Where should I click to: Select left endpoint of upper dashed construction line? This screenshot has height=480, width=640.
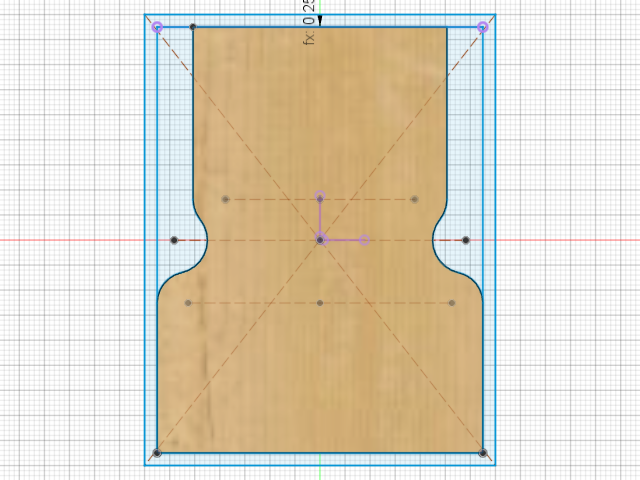(x=225, y=199)
